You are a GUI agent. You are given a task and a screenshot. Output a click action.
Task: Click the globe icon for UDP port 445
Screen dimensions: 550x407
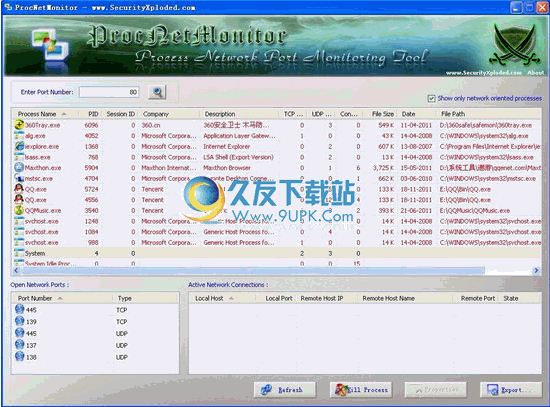click(20, 333)
